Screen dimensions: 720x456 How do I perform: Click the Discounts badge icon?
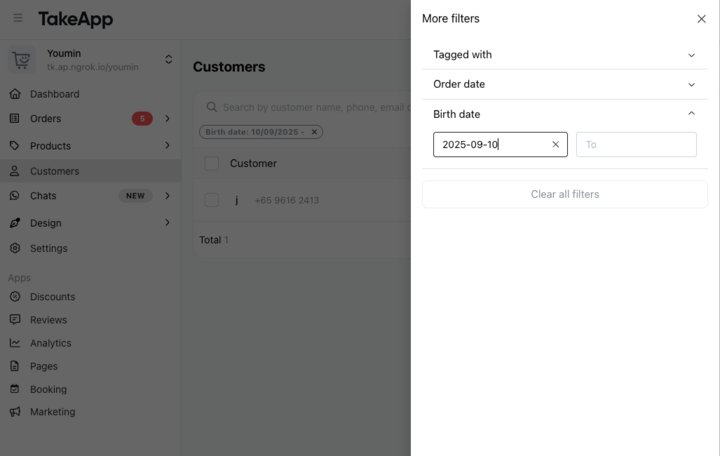click(15, 297)
